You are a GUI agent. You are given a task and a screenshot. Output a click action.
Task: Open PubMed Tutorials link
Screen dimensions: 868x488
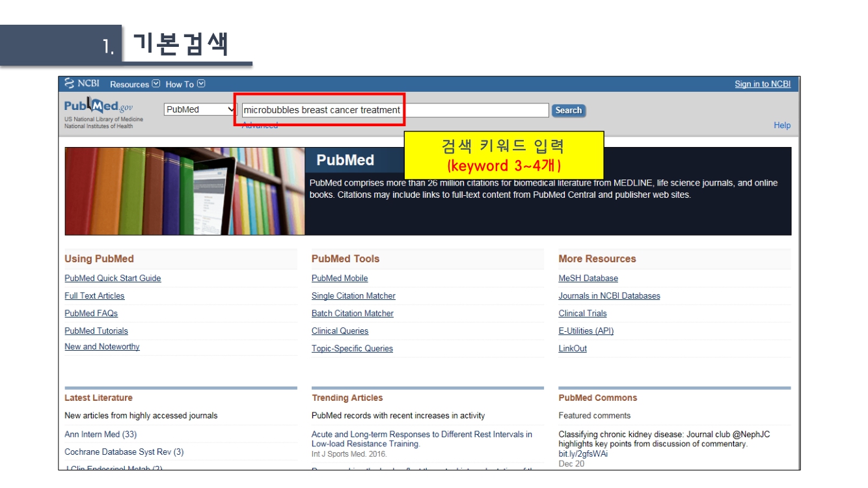96,331
